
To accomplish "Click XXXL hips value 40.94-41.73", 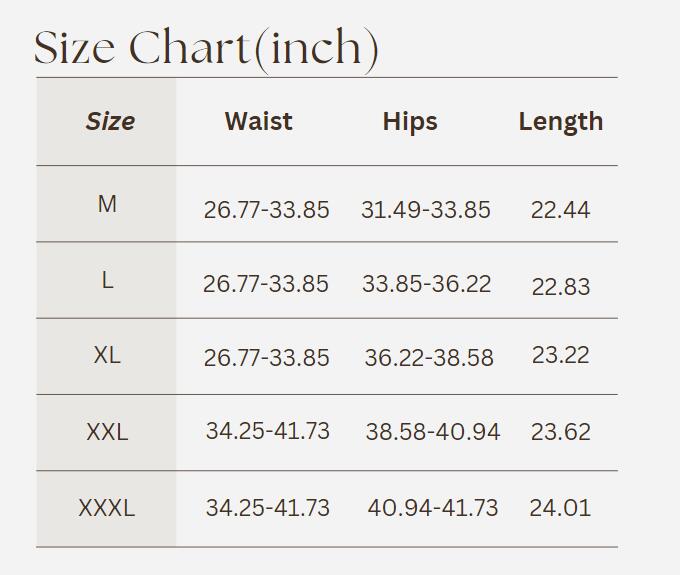I will tap(433, 507).
